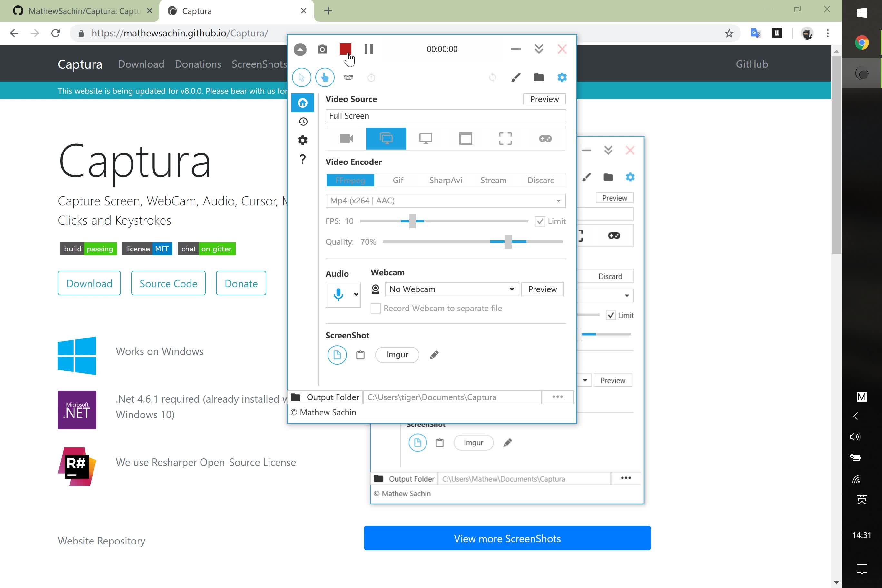
Task: Toggle screenshot to clipboard icon
Action: 360,355
